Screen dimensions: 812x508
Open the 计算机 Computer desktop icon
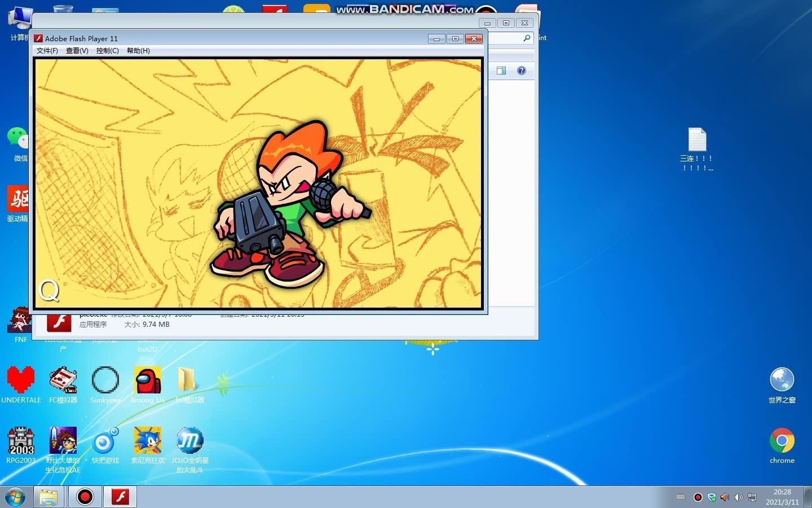(20, 24)
